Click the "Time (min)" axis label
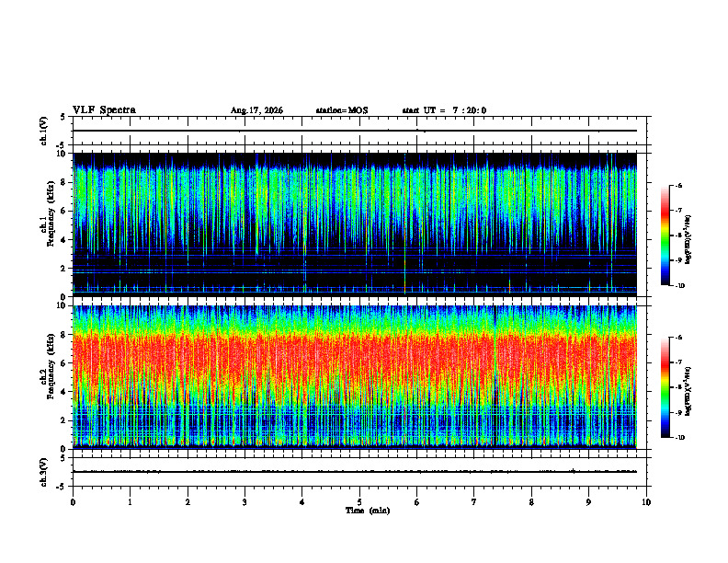This screenshot has height=563, width=728. 368,511
